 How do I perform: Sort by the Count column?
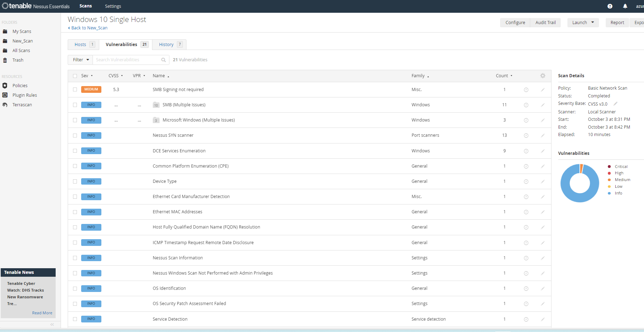(x=504, y=76)
